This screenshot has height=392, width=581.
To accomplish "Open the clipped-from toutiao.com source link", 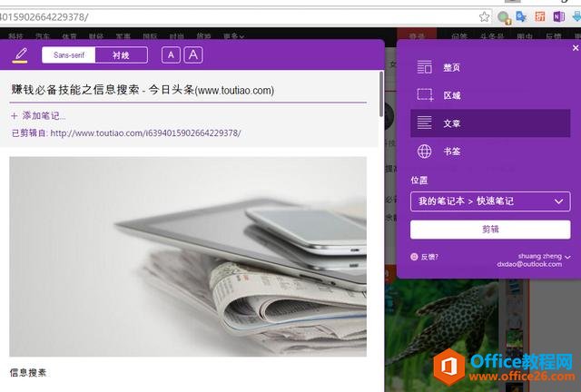I will click(145, 133).
